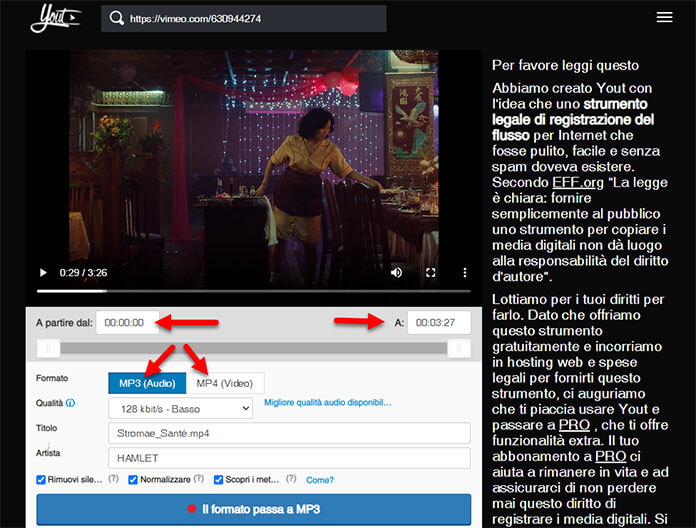Mute the video volume
This screenshot has width=696, height=528.
pos(396,272)
